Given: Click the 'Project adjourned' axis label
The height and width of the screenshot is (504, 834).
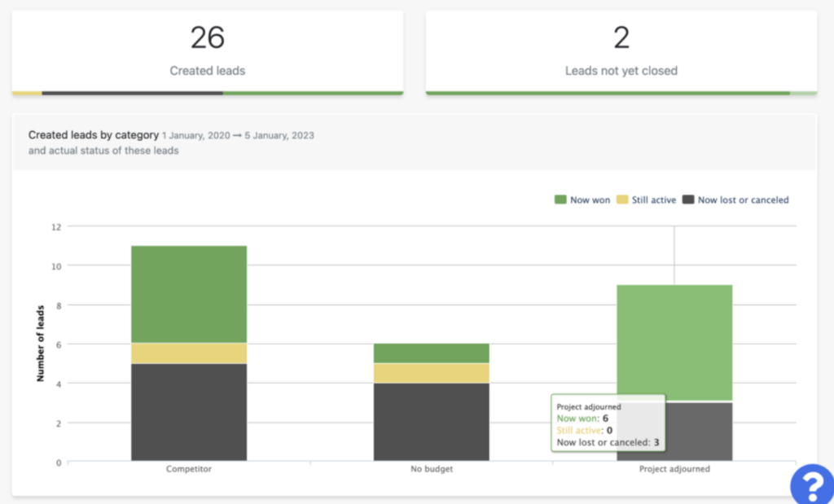Looking at the screenshot, I should pos(674,469).
